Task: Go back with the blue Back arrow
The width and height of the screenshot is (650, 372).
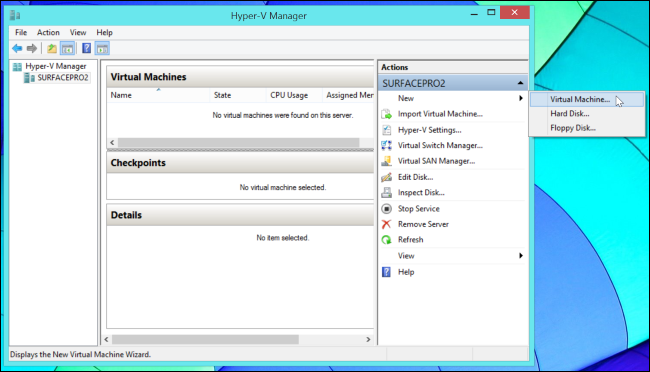Action: 17,49
